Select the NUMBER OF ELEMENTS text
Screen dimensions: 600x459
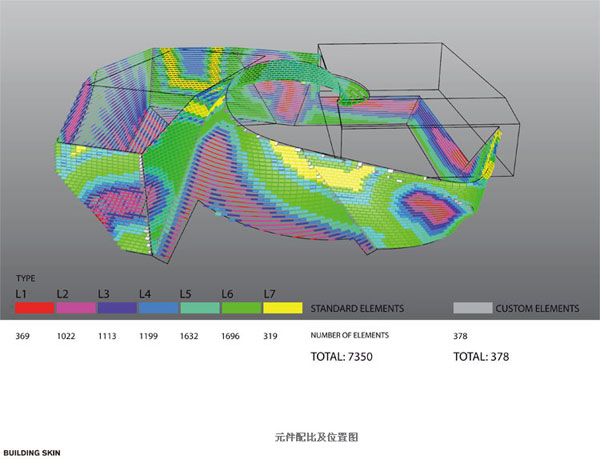tap(349, 336)
